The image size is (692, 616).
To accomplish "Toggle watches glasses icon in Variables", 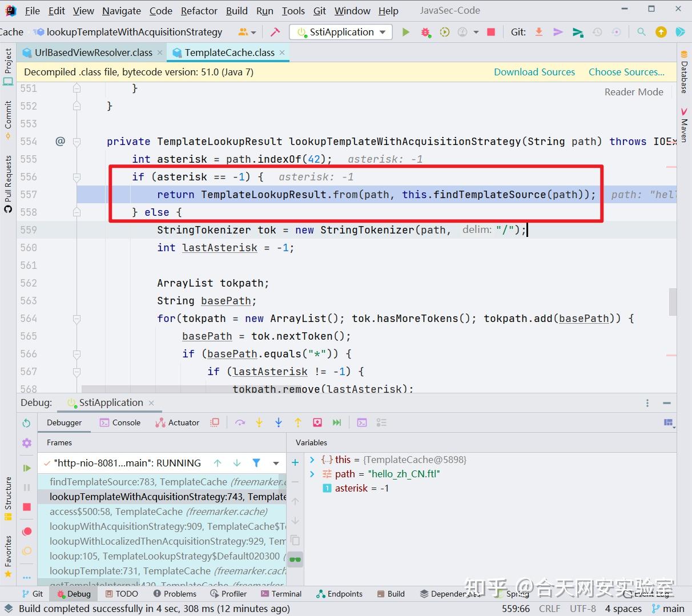I will tap(295, 559).
